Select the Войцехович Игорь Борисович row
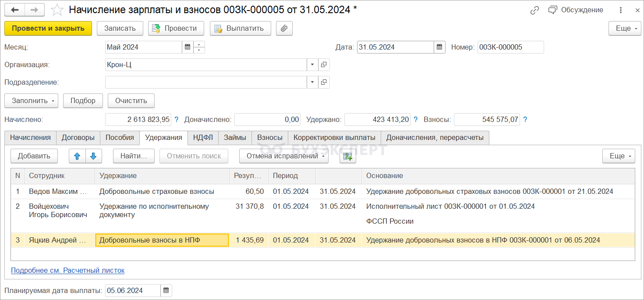Image resolution: width=644 pixels, height=300 pixels. click(x=58, y=211)
